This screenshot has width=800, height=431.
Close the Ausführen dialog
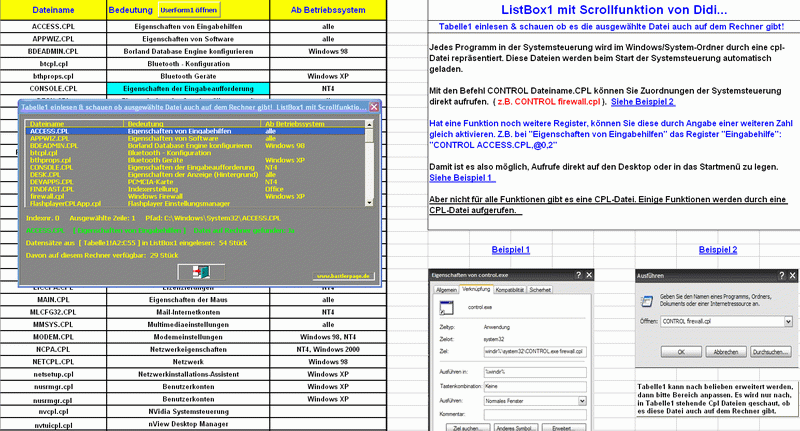[x=792, y=275]
